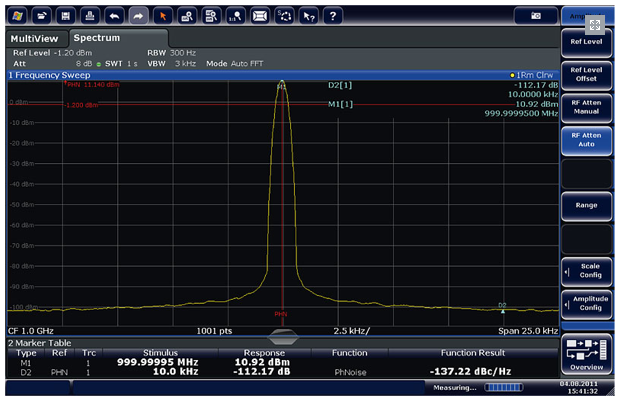Expand the Amplitude Config submenu
The image size is (621, 399).
[586, 304]
